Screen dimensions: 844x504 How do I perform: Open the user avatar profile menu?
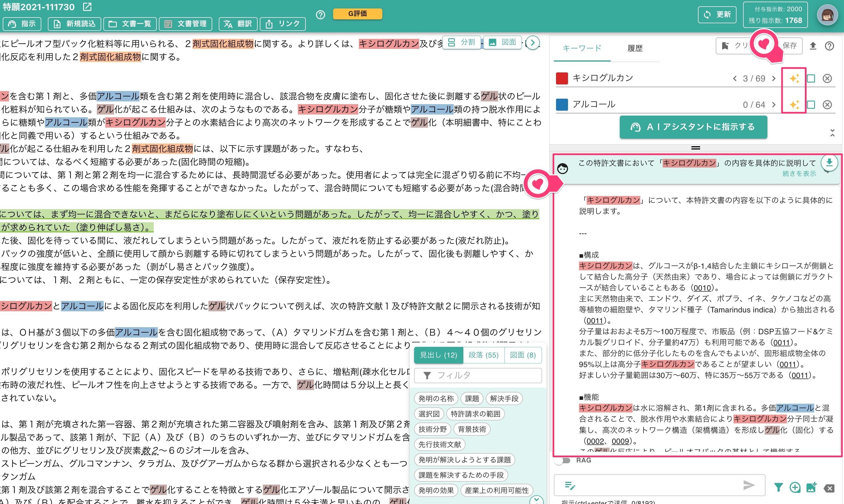(827, 15)
